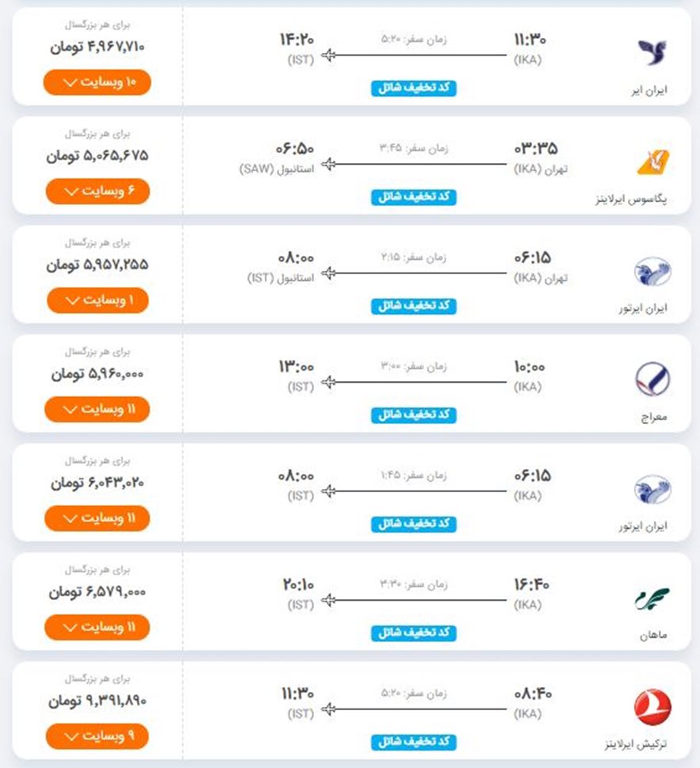Expand the 6 websites dropdown for Pegasus

[x=97, y=192]
